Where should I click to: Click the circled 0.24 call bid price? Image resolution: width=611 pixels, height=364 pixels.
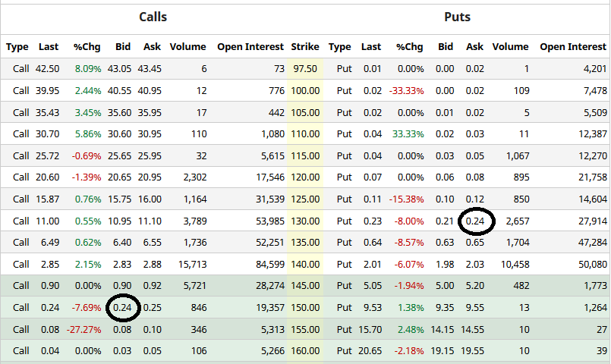tap(122, 308)
